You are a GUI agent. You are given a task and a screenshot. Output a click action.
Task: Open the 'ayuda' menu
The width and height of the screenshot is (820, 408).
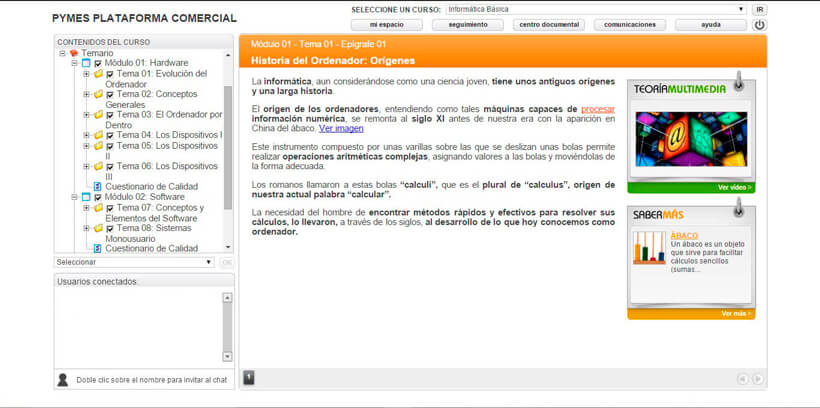pos(711,25)
